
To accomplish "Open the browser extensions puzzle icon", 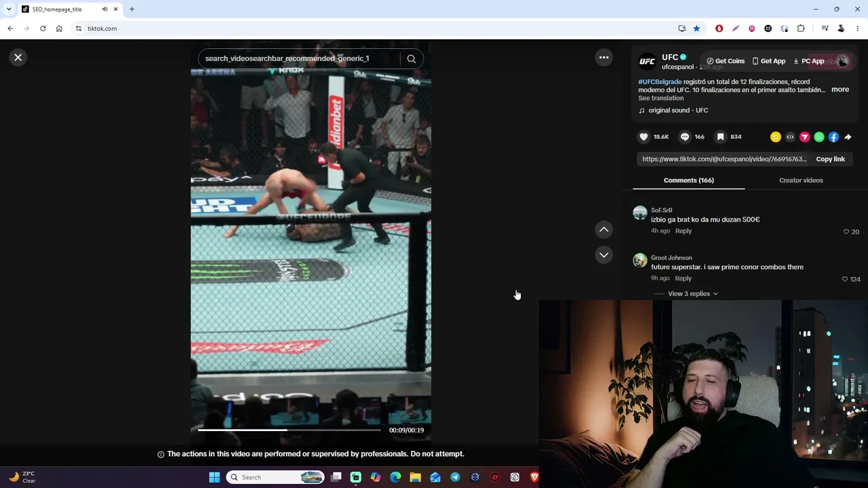I will point(801,28).
